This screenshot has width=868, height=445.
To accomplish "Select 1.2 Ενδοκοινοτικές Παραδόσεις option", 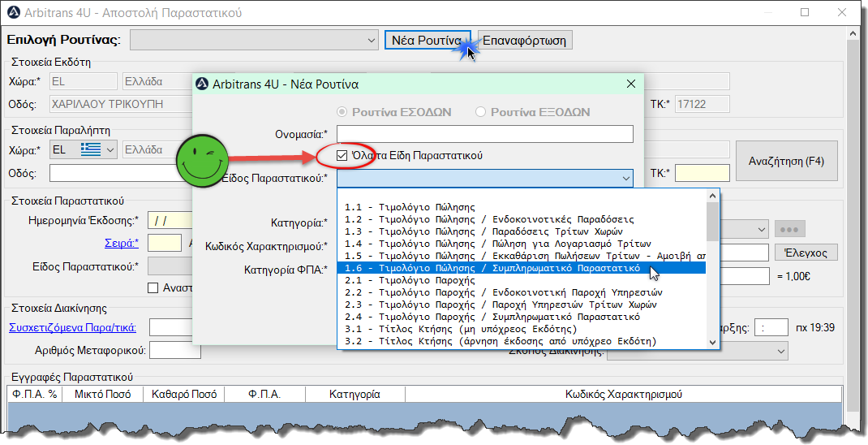I will point(521,219).
